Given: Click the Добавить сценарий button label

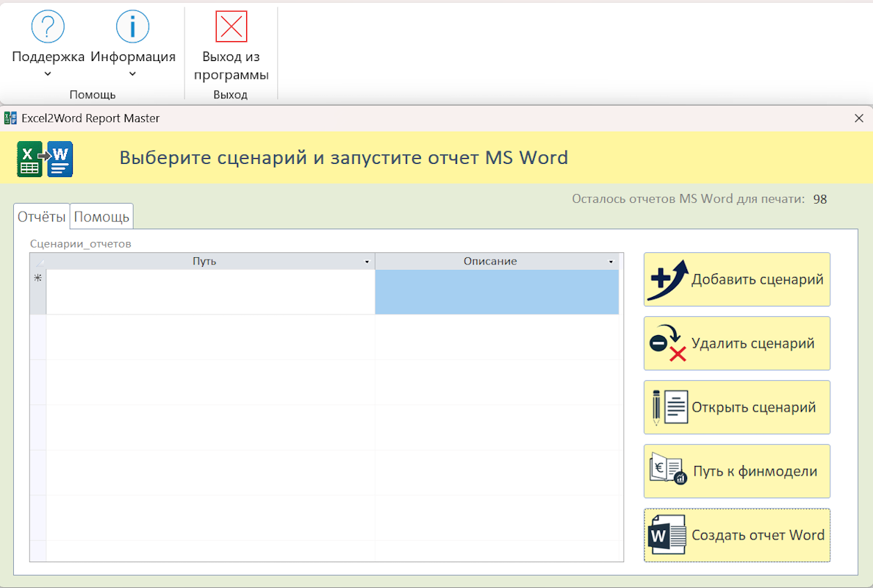Looking at the screenshot, I should click(757, 279).
